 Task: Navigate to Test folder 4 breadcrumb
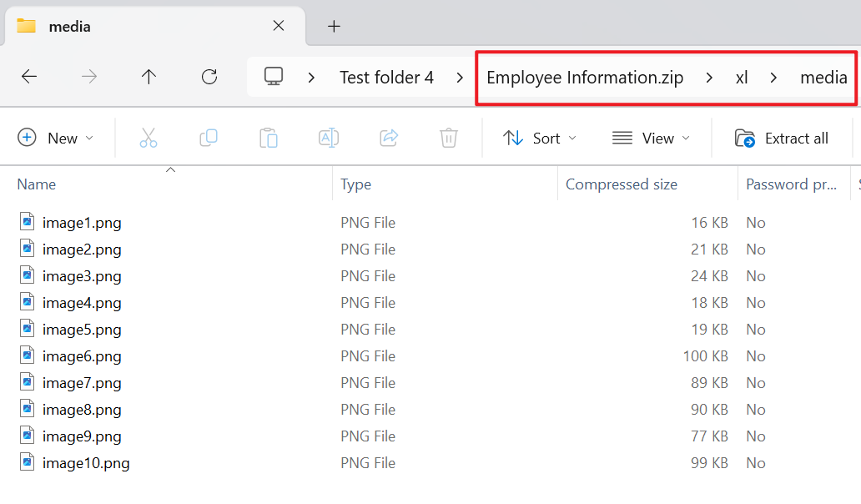(386, 78)
